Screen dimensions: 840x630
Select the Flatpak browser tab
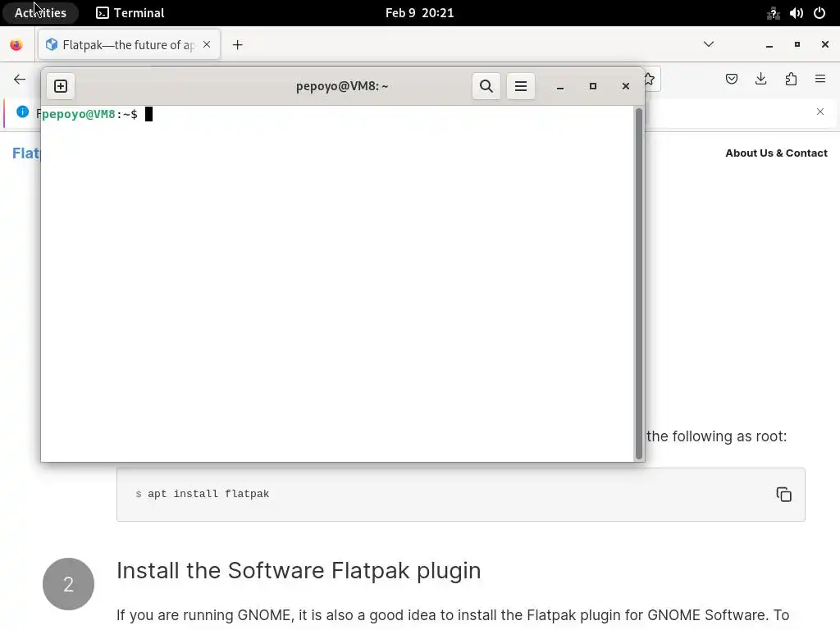(129, 45)
